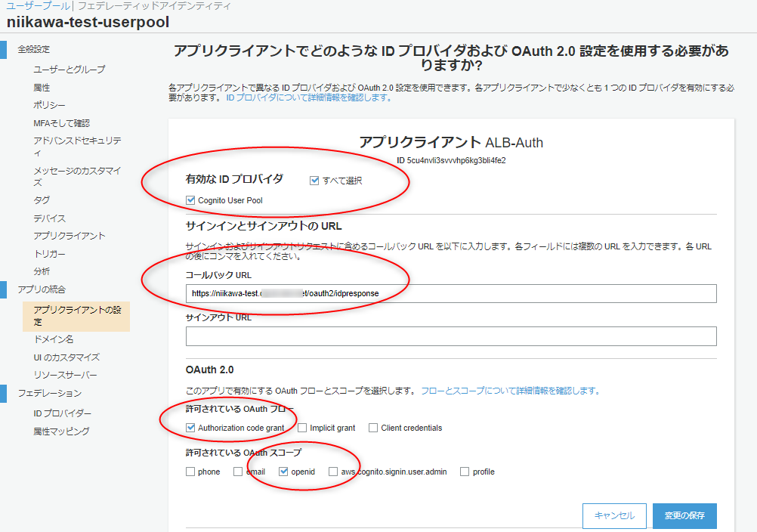Viewport: 757px width, 532px height.
Task: Open the IDプロバイダー page under フェデレーション
Action: pos(63,413)
